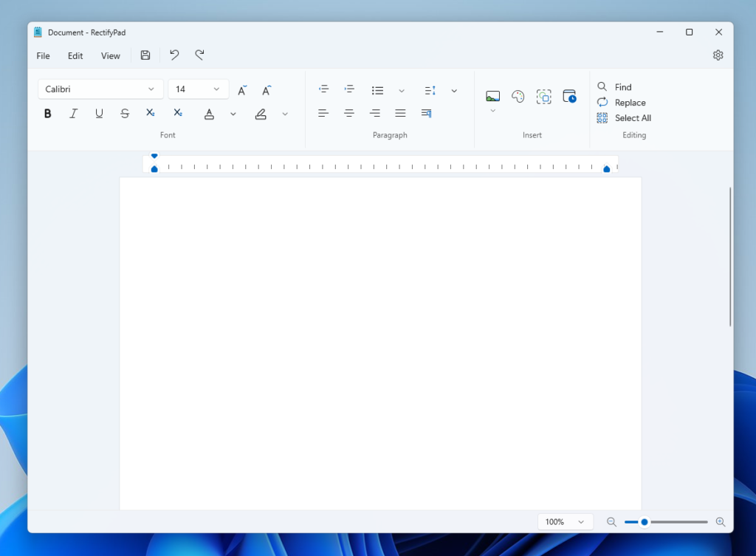
Task: Open the File menu
Action: click(44, 56)
